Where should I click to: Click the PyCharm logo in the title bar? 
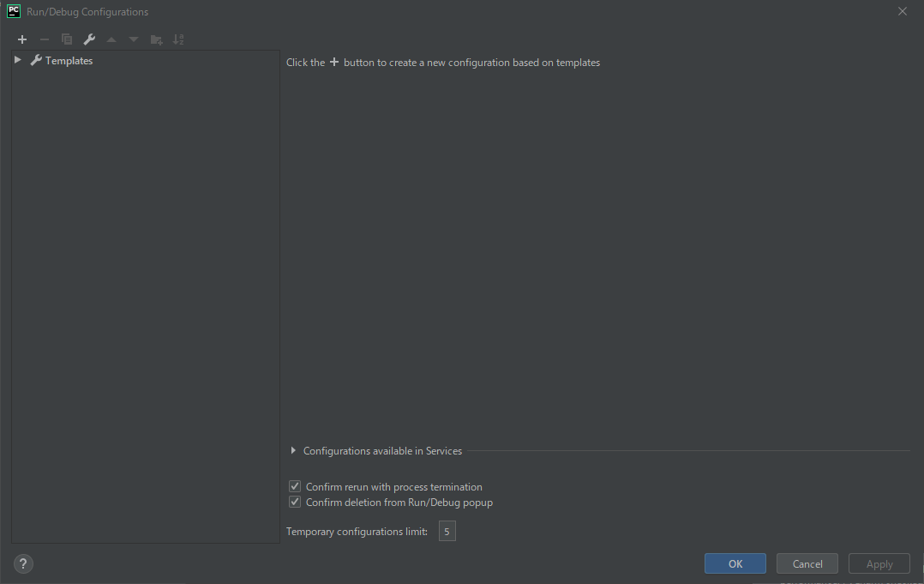14,11
